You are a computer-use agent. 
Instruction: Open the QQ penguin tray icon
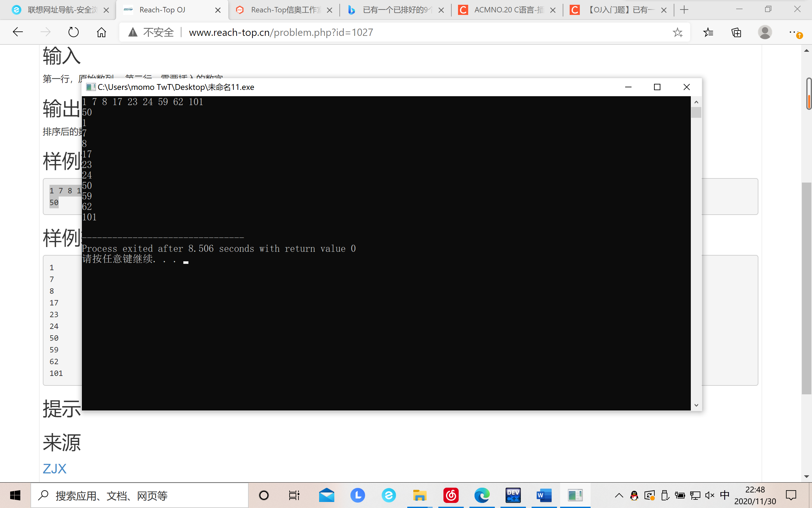click(634, 495)
